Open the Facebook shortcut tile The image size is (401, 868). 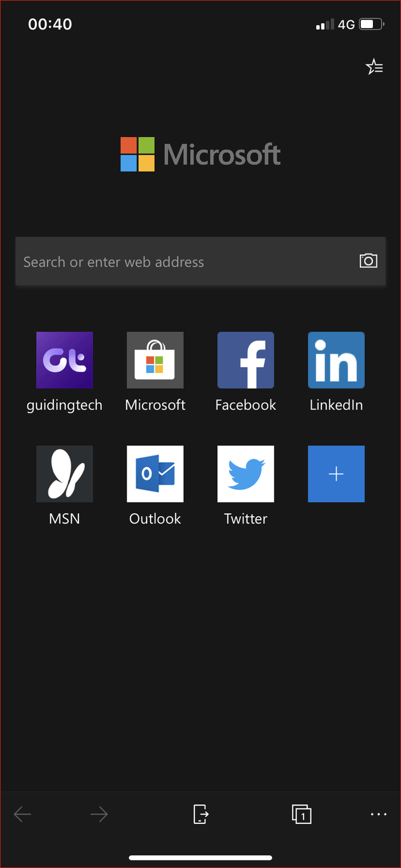coord(246,360)
